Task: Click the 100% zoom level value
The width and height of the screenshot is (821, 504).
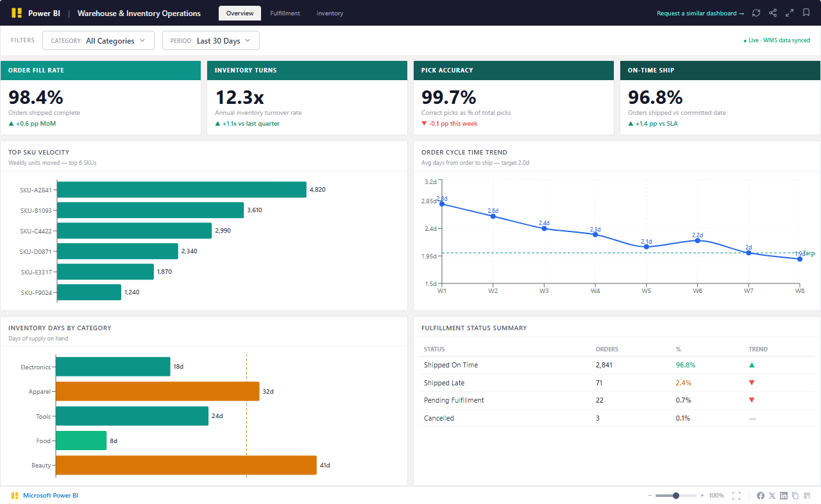Action: pyautogui.click(x=716, y=496)
